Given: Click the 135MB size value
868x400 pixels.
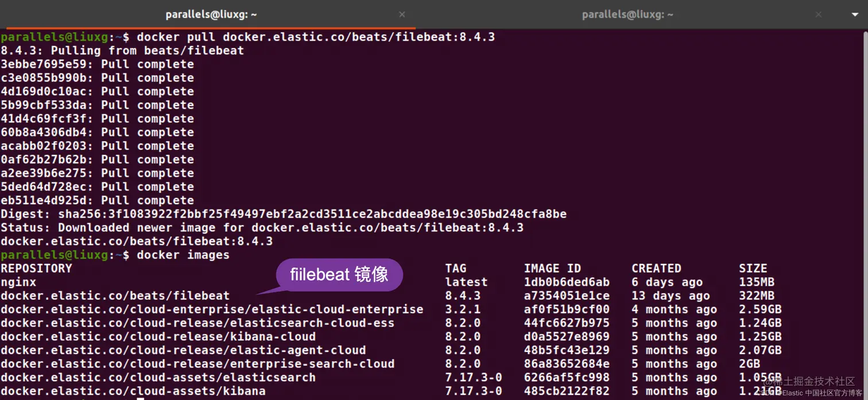Looking at the screenshot, I should point(757,282).
